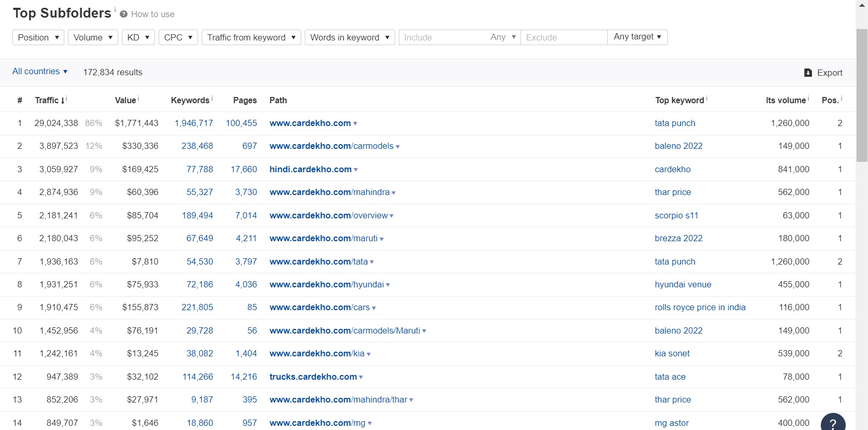Open www.cardekho.com/kia path link

(317, 353)
